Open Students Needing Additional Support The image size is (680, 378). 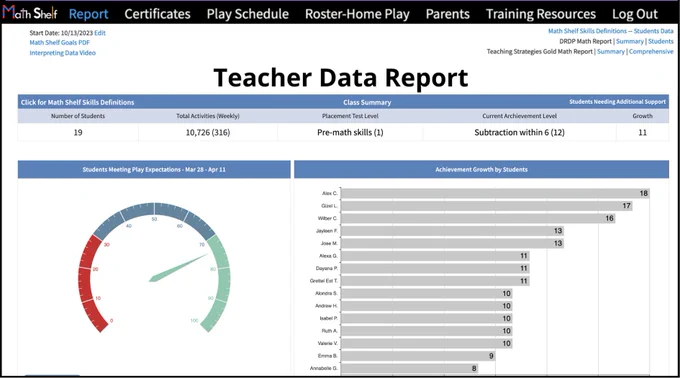617,102
